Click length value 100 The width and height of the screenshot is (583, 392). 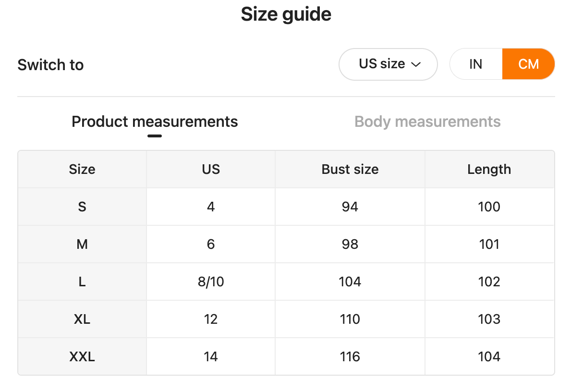(x=489, y=207)
